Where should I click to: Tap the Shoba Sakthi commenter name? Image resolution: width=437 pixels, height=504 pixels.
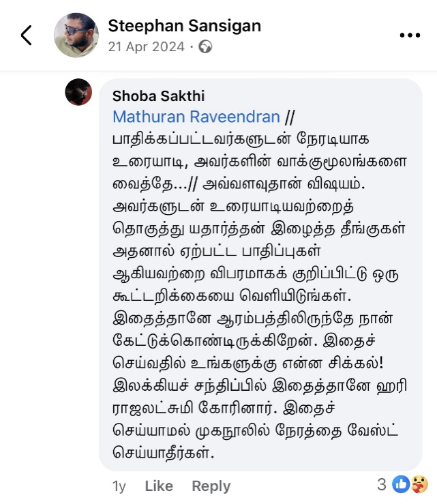[158, 95]
